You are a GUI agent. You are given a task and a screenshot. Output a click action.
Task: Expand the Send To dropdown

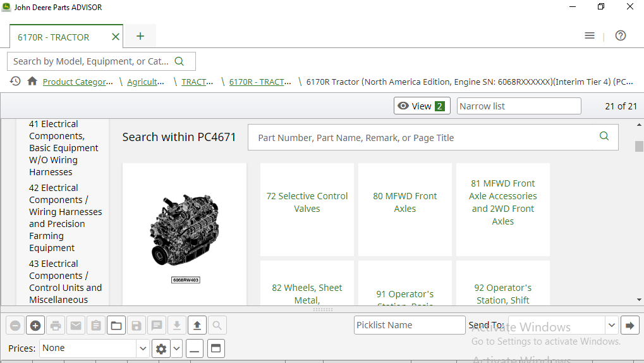(x=611, y=326)
